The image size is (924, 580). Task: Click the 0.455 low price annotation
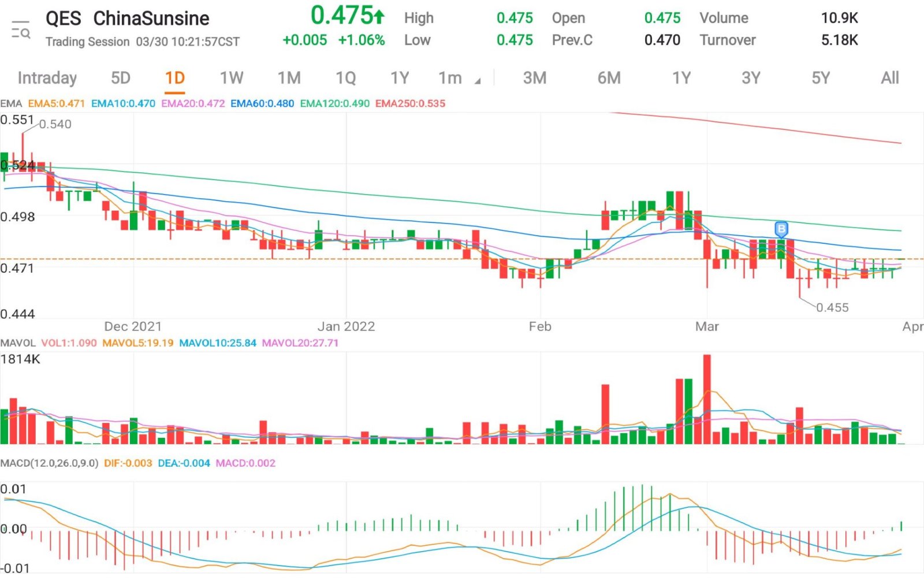(x=832, y=307)
